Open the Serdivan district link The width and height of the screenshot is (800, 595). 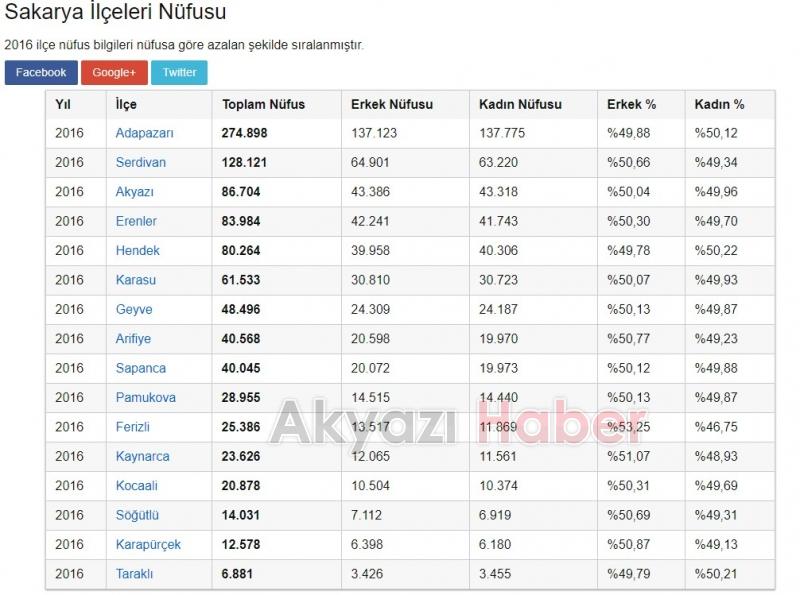(x=140, y=163)
